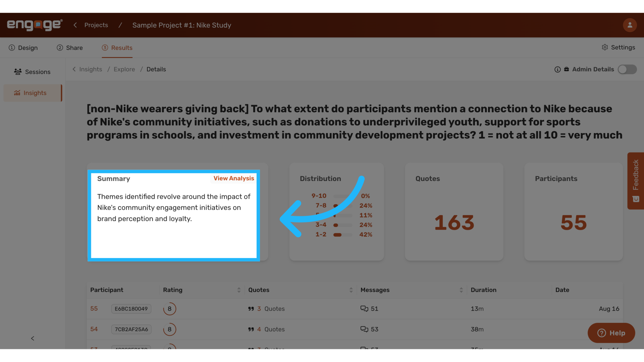Image resolution: width=644 pixels, height=362 pixels.
Task: Click the Admin Details info icon
Action: click(557, 69)
